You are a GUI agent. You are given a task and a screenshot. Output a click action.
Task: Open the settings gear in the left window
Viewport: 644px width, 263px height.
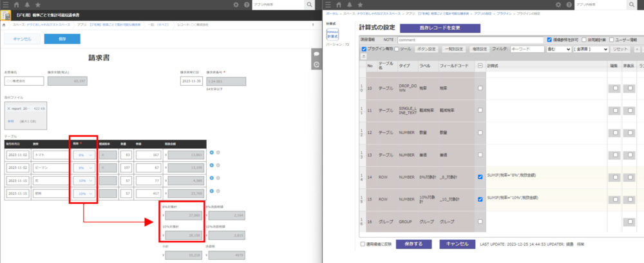[236, 5]
